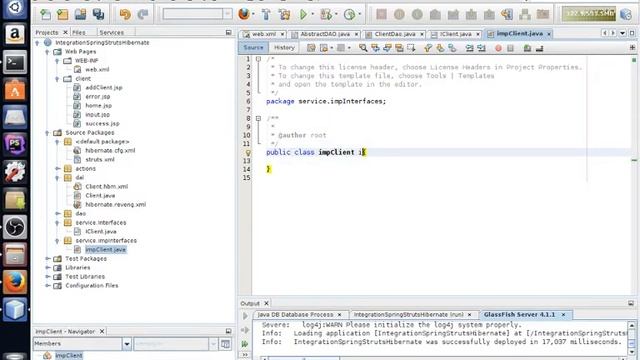
Task: Select the addClient.jsp file
Action: (x=104, y=88)
